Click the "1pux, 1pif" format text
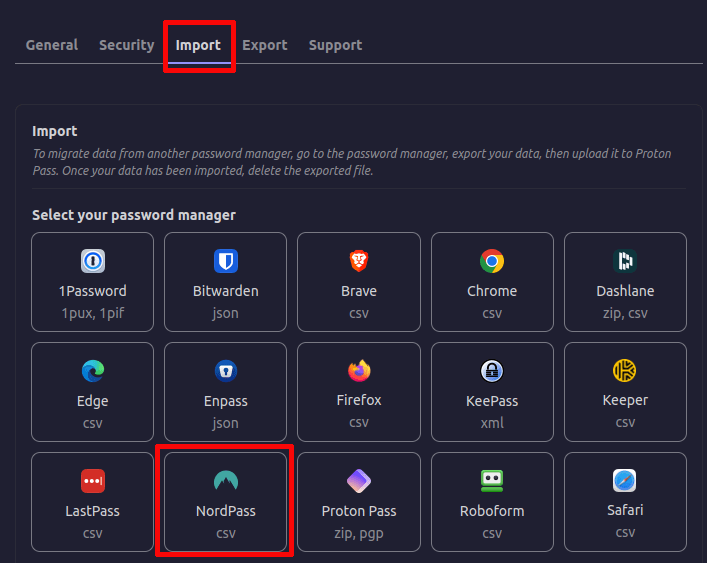This screenshot has width=707, height=563. click(92, 313)
